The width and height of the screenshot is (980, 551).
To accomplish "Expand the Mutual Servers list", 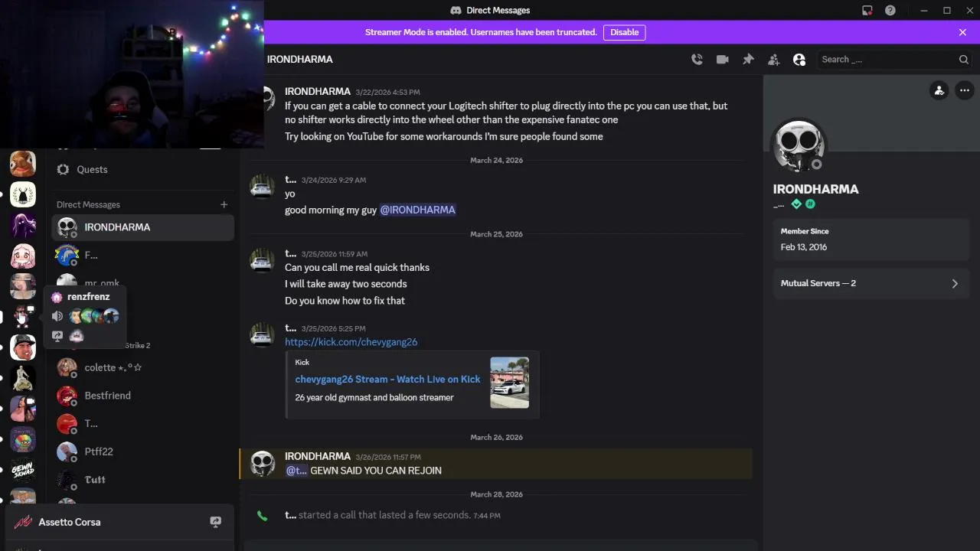I will pos(954,283).
